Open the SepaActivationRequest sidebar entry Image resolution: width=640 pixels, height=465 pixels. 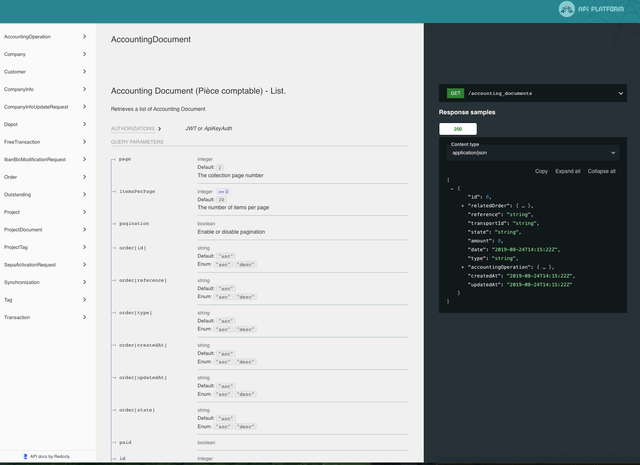30,265
